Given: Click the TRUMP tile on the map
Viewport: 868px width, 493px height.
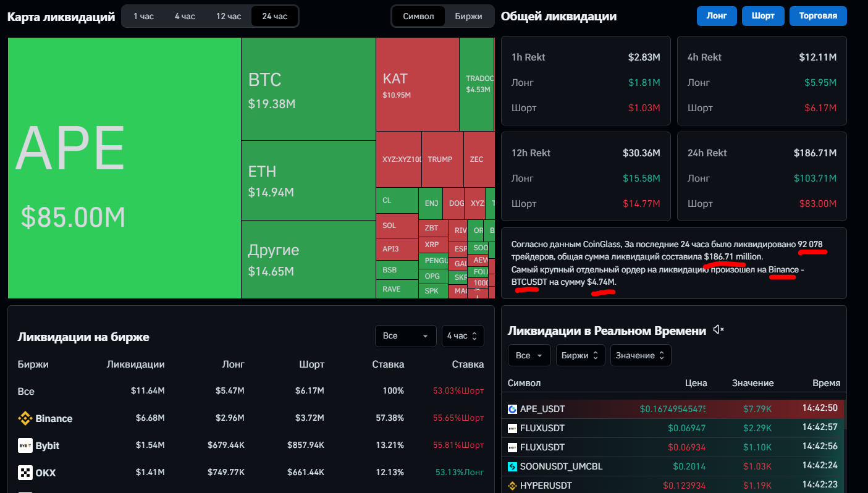Looking at the screenshot, I should pyautogui.click(x=443, y=159).
